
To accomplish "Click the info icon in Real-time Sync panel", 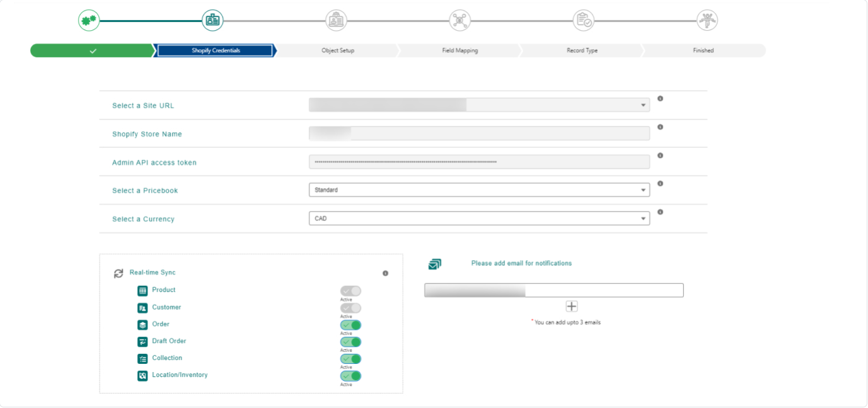I will pyautogui.click(x=385, y=273).
